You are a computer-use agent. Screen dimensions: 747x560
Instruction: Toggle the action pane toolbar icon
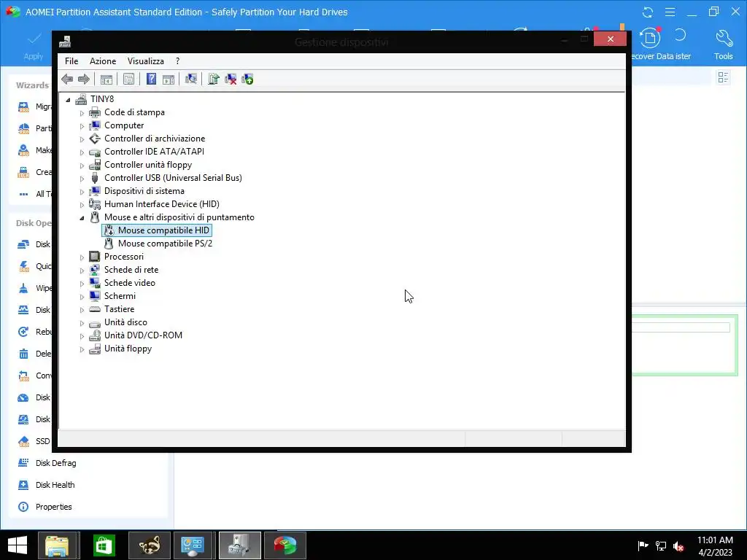[169, 79]
